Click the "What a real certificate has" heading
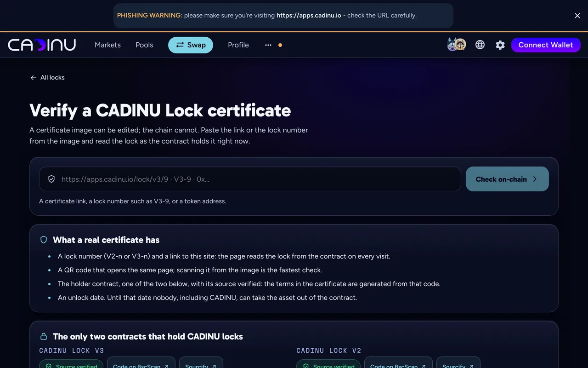 [x=106, y=240]
